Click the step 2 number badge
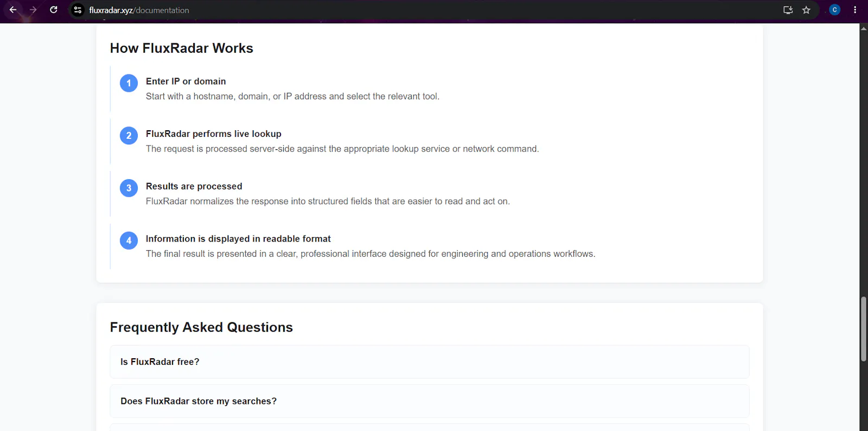Image resolution: width=868 pixels, height=431 pixels. pos(129,136)
